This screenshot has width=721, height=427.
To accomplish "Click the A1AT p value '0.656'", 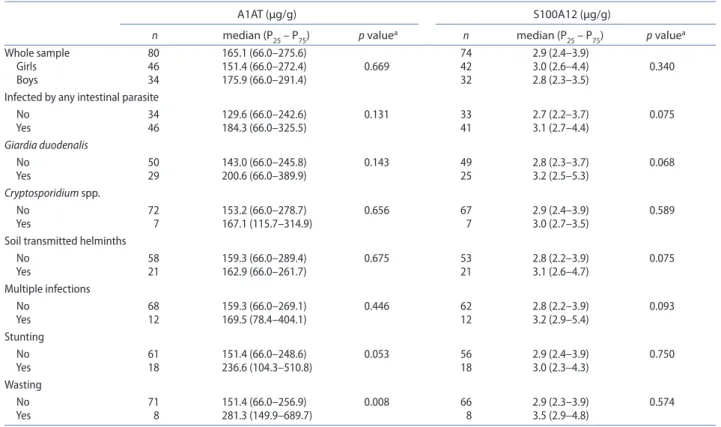I will 377,210.
